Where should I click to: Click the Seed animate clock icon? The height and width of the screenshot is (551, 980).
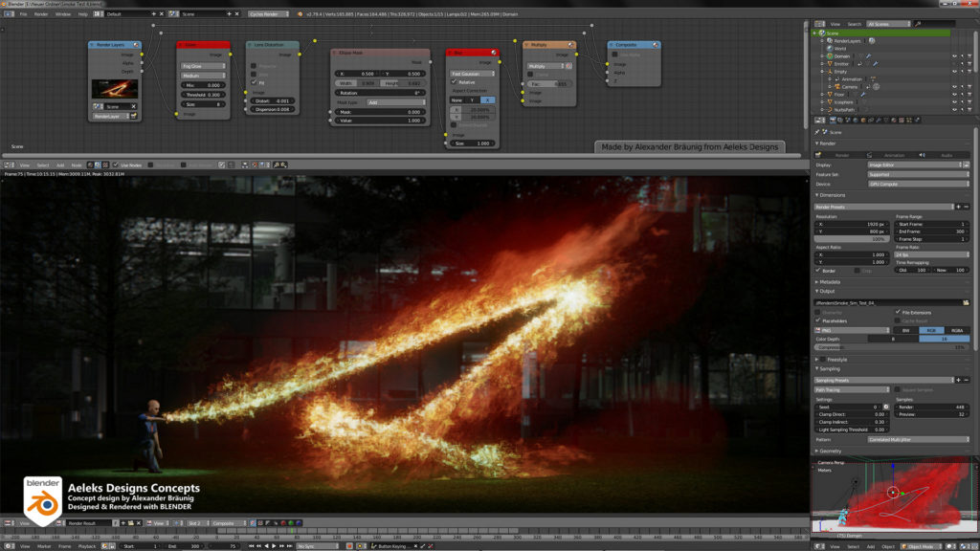[x=885, y=407]
